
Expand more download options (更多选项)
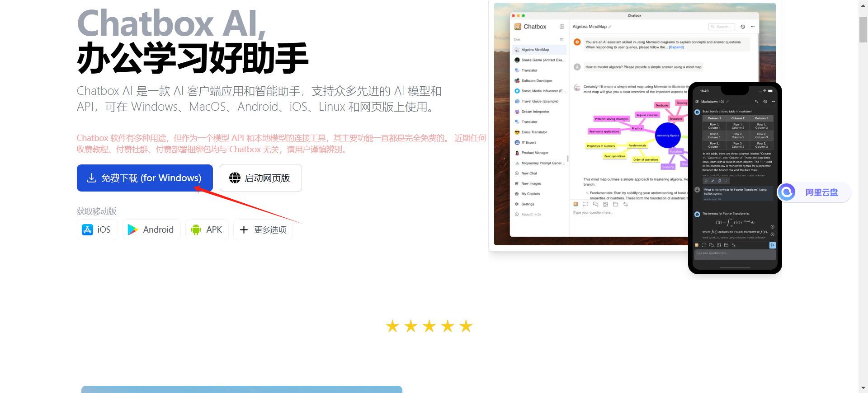(263, 229)
